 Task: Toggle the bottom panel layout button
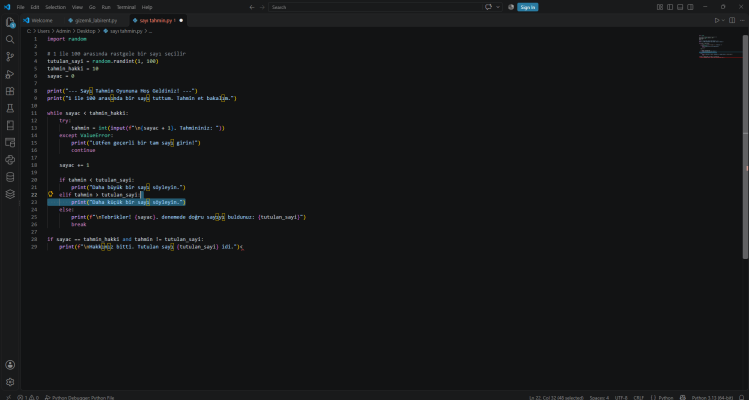coord(680,7)
